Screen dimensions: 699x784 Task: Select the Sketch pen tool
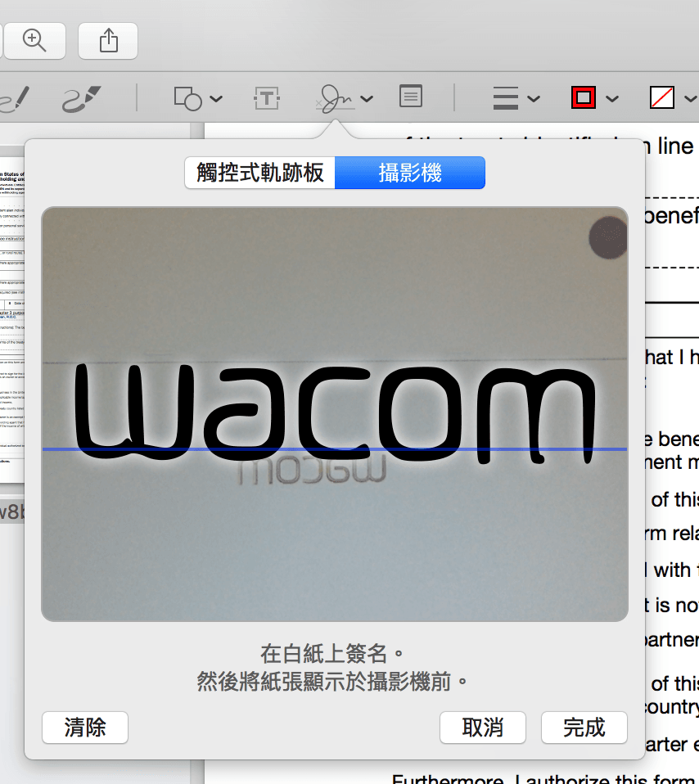[x=15, y=98]
